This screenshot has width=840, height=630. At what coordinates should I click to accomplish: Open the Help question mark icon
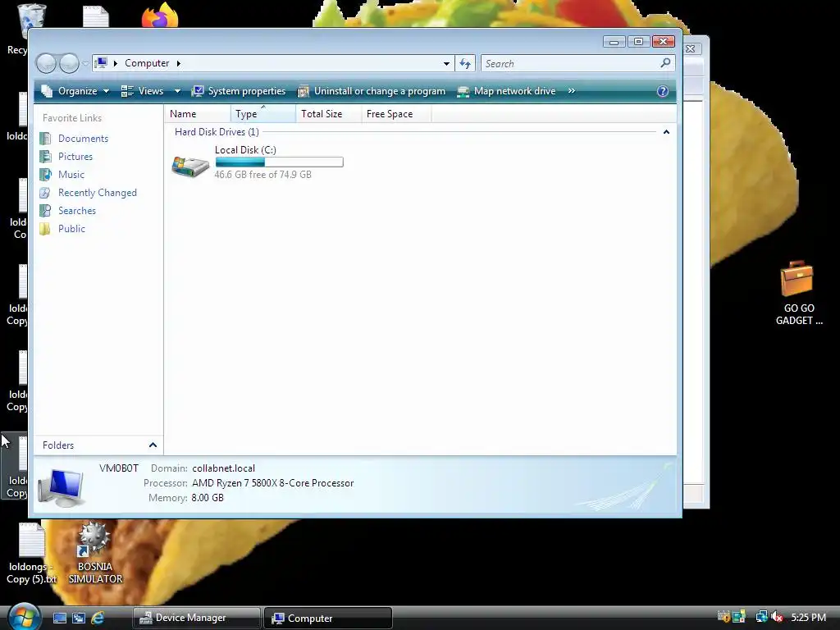click(663, 91)
